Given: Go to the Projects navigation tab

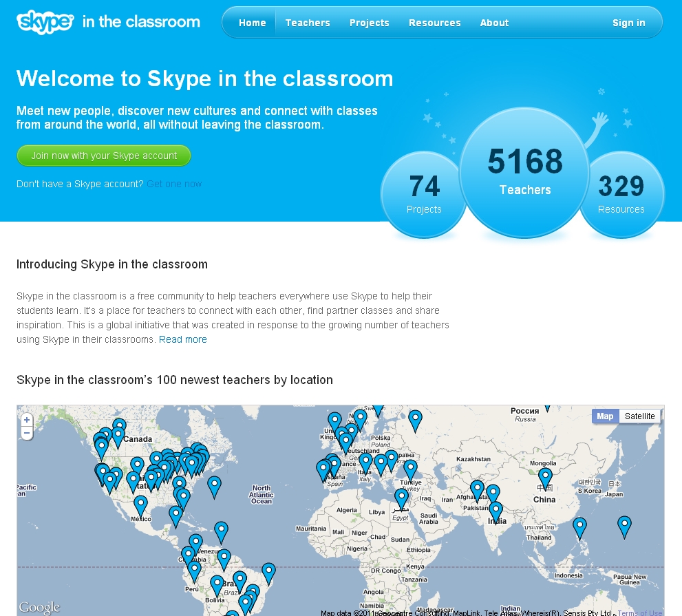Looking at the screenshot, I should [x=369, y=23].
